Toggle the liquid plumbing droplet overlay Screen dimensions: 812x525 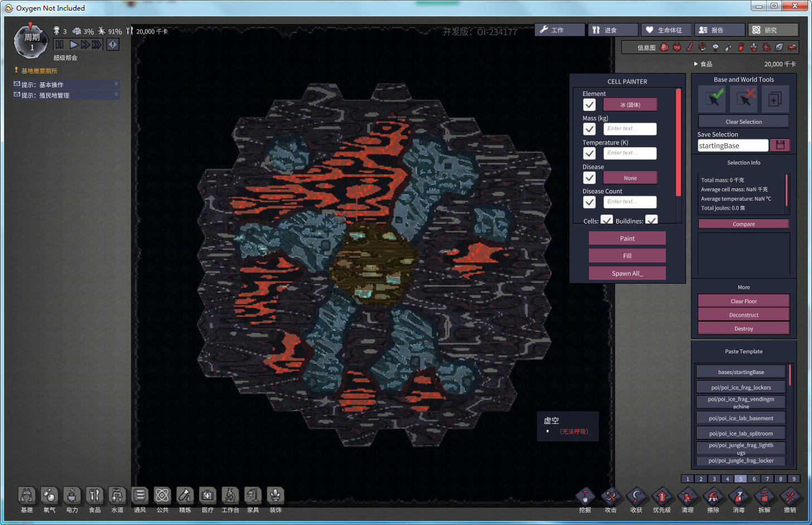pyautogui.click(x=728, y=47)
